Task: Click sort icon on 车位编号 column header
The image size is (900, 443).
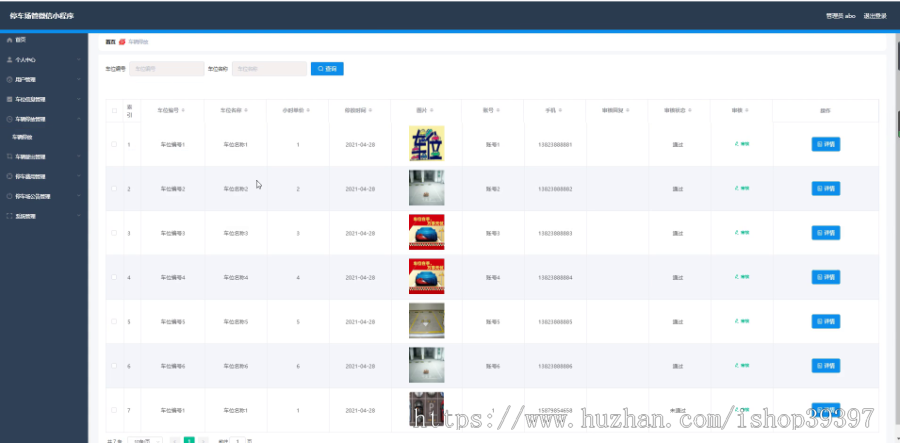Action: [x=183, y=110]
